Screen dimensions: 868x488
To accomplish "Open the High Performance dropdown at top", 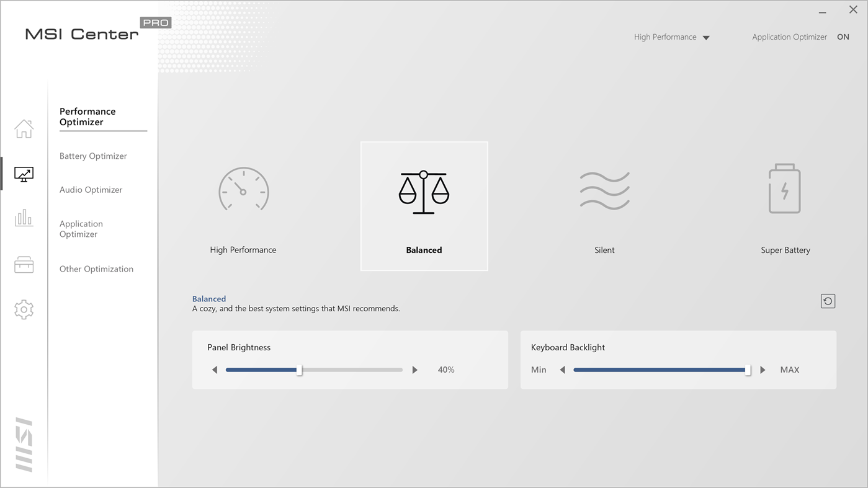I will click(671, 37).
